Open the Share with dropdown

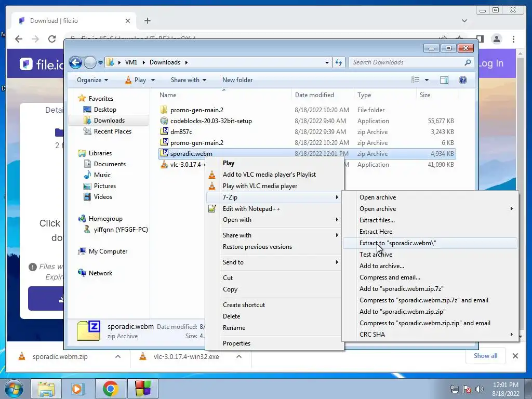(189, 80)
